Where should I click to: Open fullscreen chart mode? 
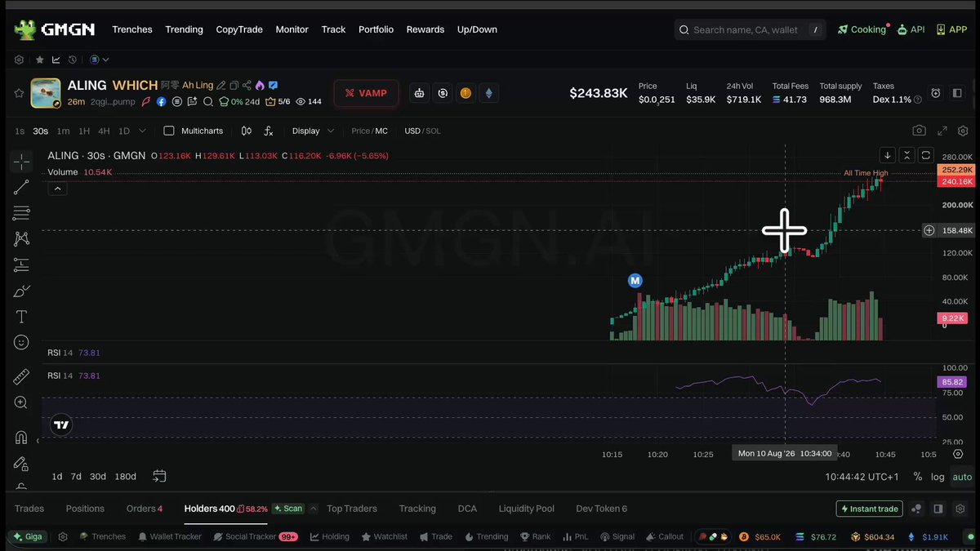click(x=942, y=131)
